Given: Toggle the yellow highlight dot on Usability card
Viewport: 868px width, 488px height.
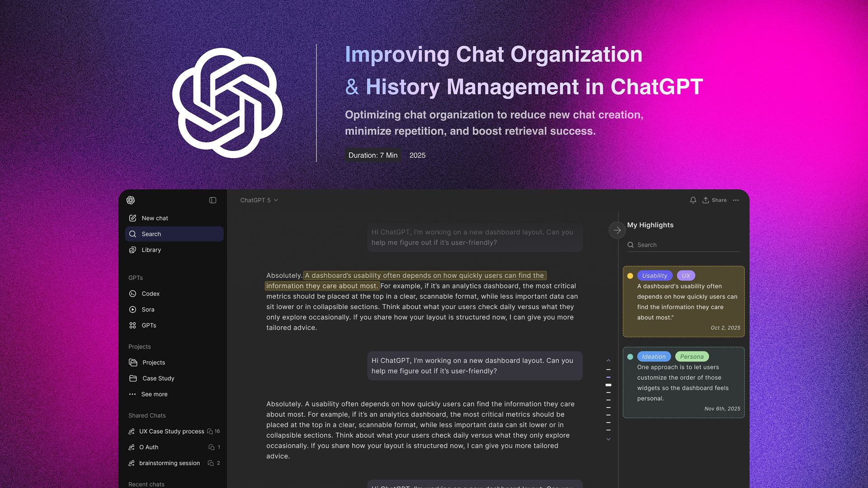Looking at the screenshot, I should [x=631, y=275].
